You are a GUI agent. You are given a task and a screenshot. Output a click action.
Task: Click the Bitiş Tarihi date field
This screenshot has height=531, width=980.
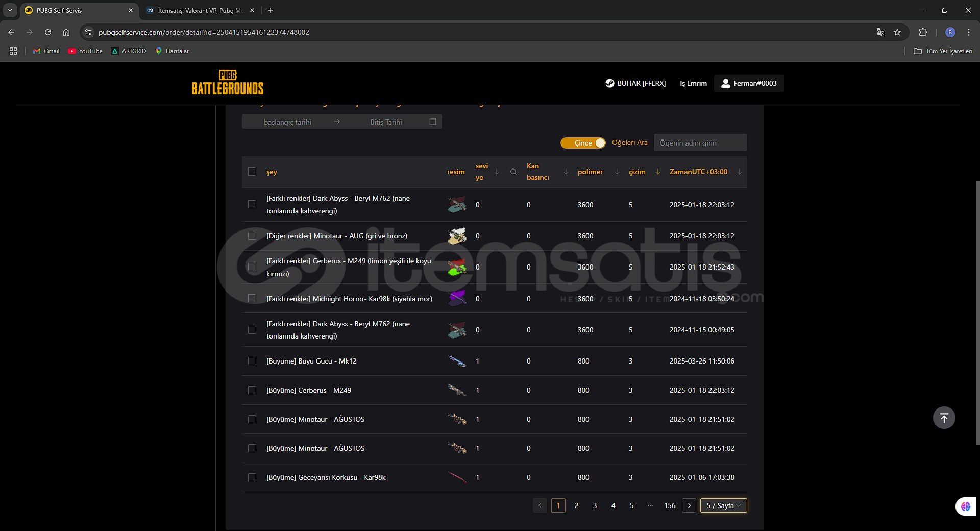click(x=386, y=122)
